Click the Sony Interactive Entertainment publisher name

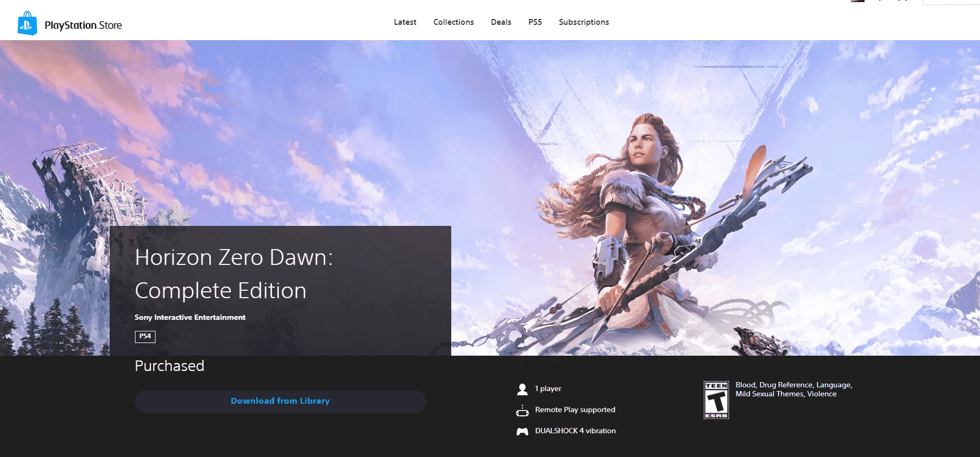pos(190,317)
